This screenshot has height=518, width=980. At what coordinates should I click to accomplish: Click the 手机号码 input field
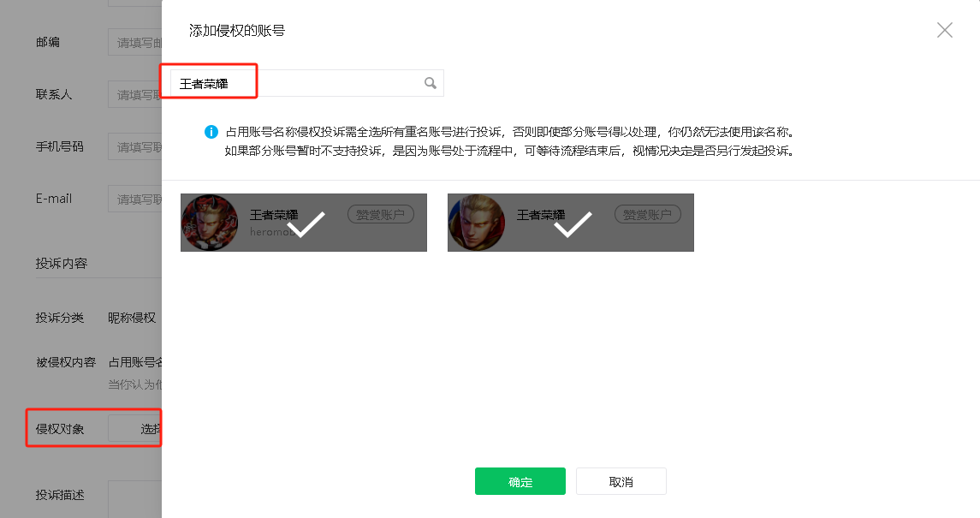click(x=135, y=146)
